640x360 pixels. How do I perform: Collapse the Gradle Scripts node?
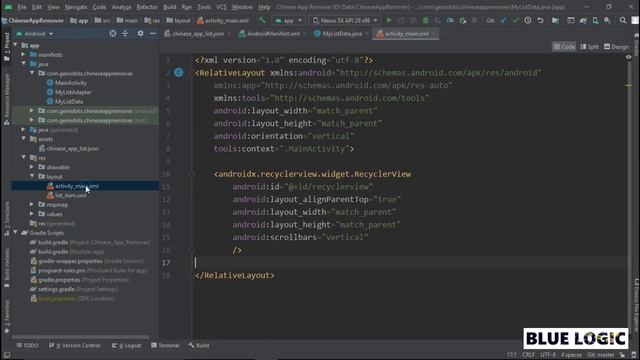(x=16, y=233)
